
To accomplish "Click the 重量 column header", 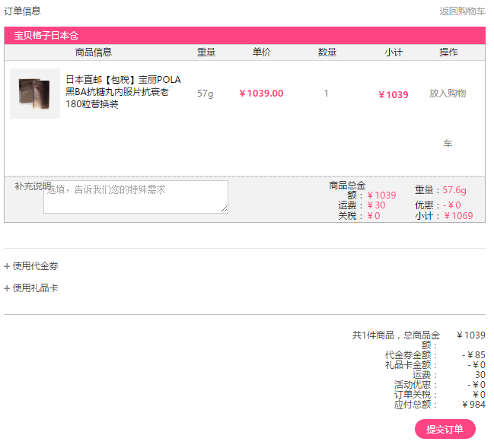I will (x=206, y=52).
